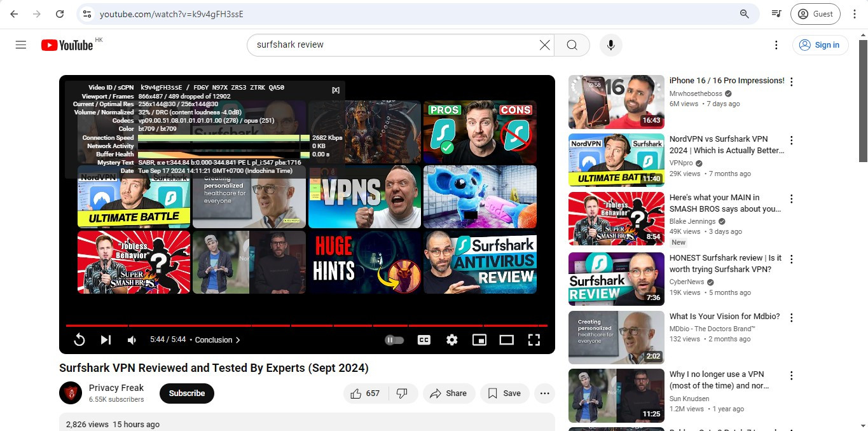The image size is (868, 431).
Task: Mute the video volume
Action: click(132, 340)
